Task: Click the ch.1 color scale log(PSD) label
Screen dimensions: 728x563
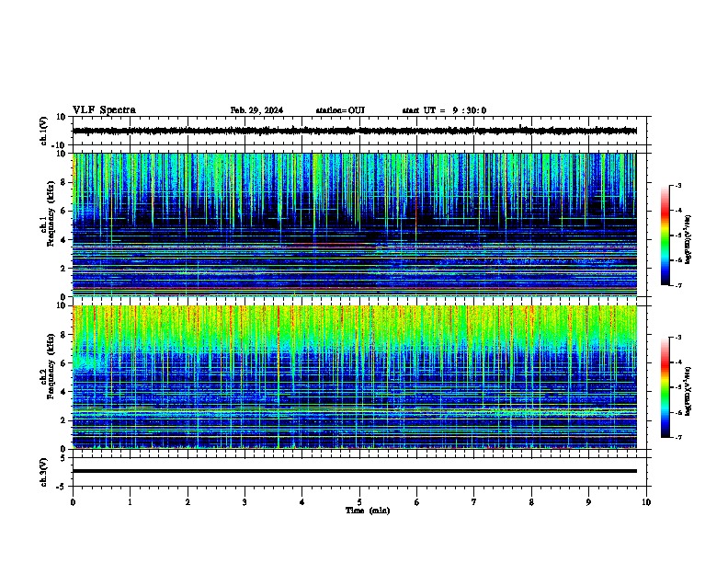Action: 688,239
